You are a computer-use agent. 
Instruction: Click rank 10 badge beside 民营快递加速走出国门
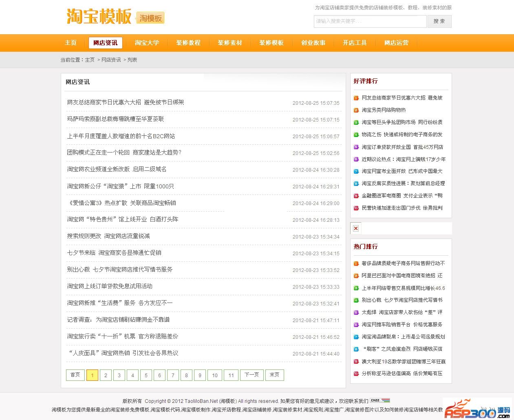pos(356,208)
